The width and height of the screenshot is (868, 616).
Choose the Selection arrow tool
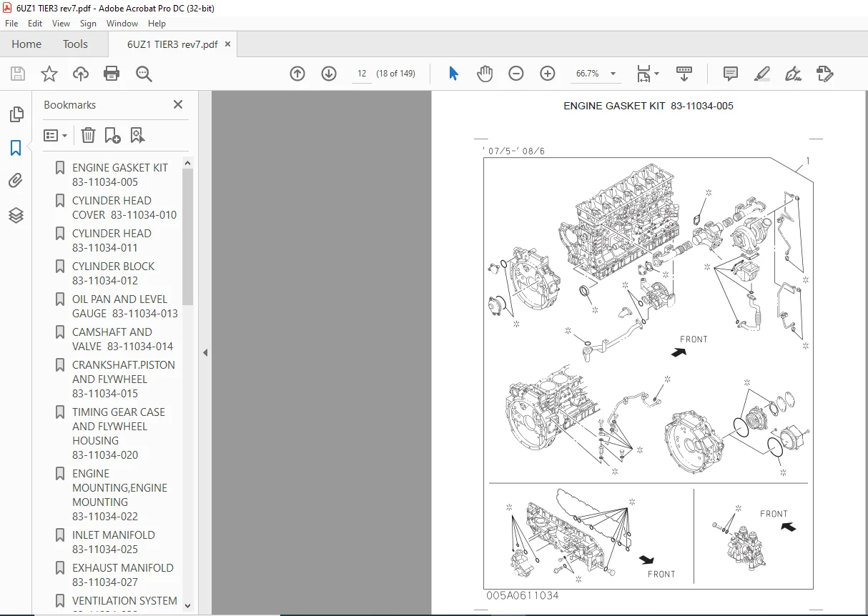453,74
